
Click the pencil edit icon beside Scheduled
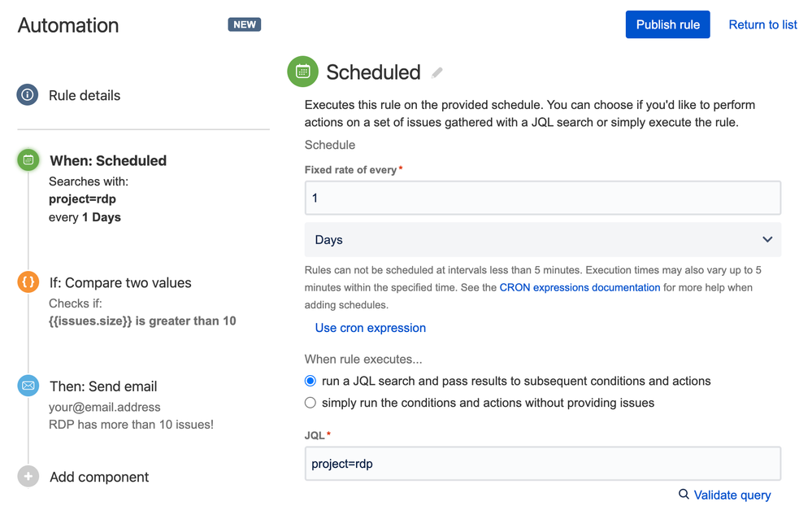tap(437, 72)
